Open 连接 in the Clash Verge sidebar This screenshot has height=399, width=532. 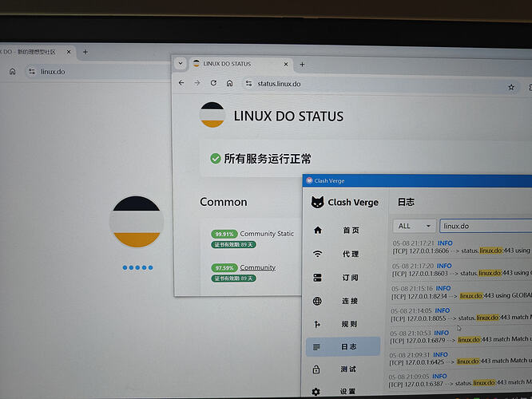point(343,301)
